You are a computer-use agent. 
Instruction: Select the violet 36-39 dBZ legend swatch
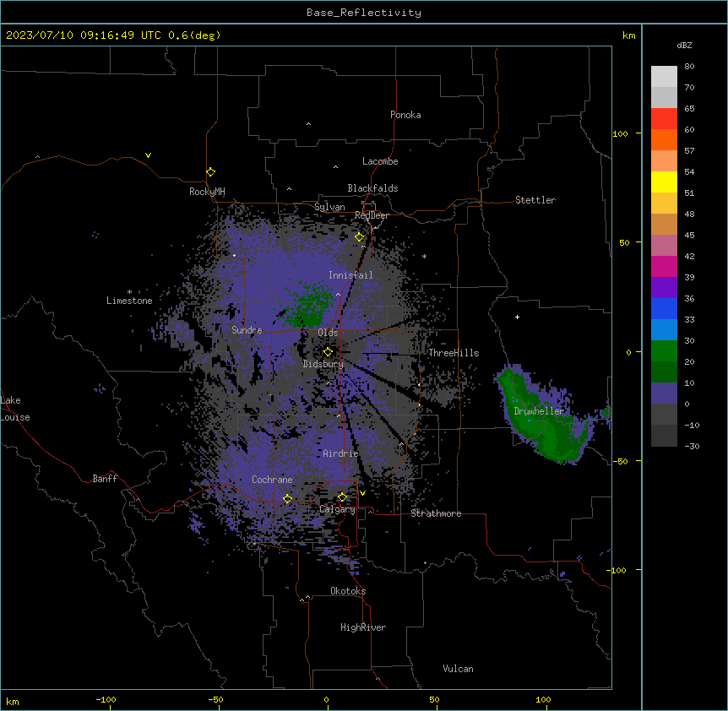click(x=664, y=288)
